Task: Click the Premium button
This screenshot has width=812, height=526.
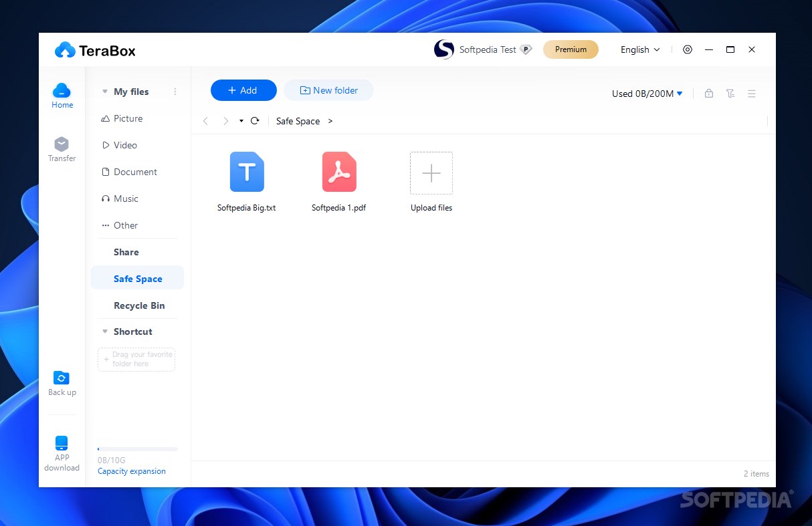Action: point(571,49)
